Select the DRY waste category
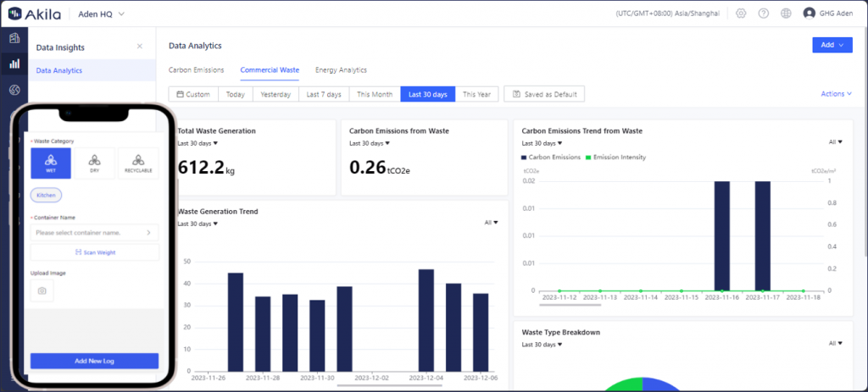868x392 pixels. pyautogui.click(x=94, y=163)
